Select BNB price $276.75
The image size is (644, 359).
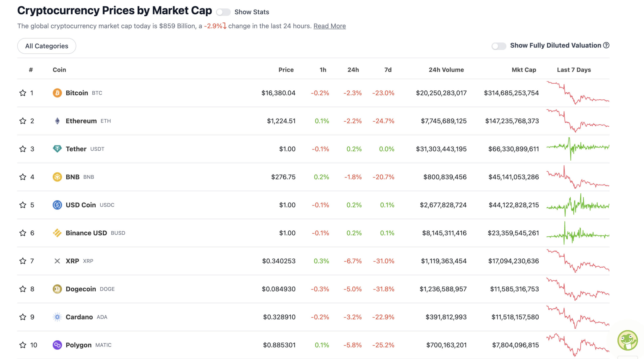[x=283, y=177]
